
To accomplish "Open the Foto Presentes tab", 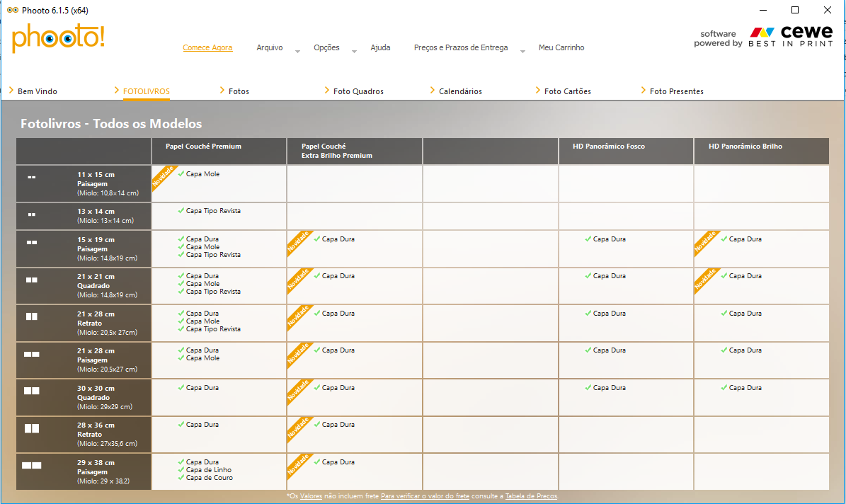I will click(676, 91).
